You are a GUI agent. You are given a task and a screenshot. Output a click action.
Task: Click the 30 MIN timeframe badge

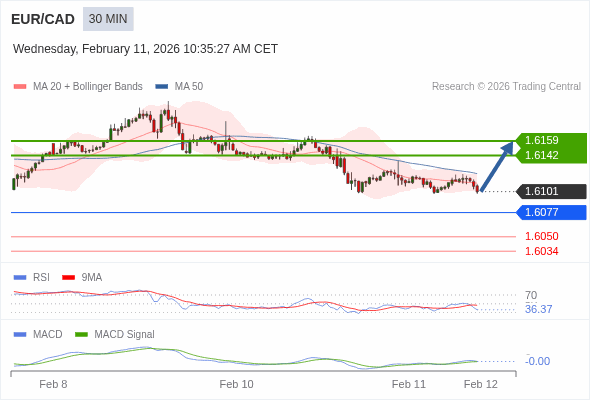tap(108, 19)
